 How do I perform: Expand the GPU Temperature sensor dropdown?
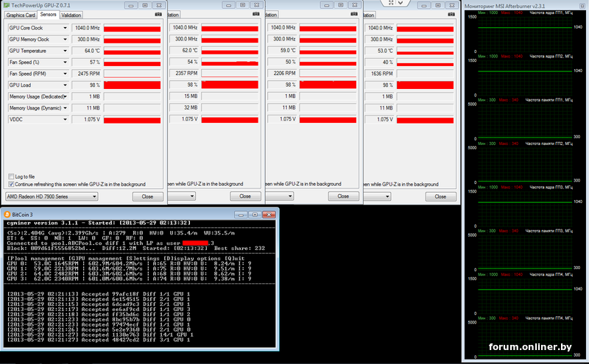(x=65, y=51)
